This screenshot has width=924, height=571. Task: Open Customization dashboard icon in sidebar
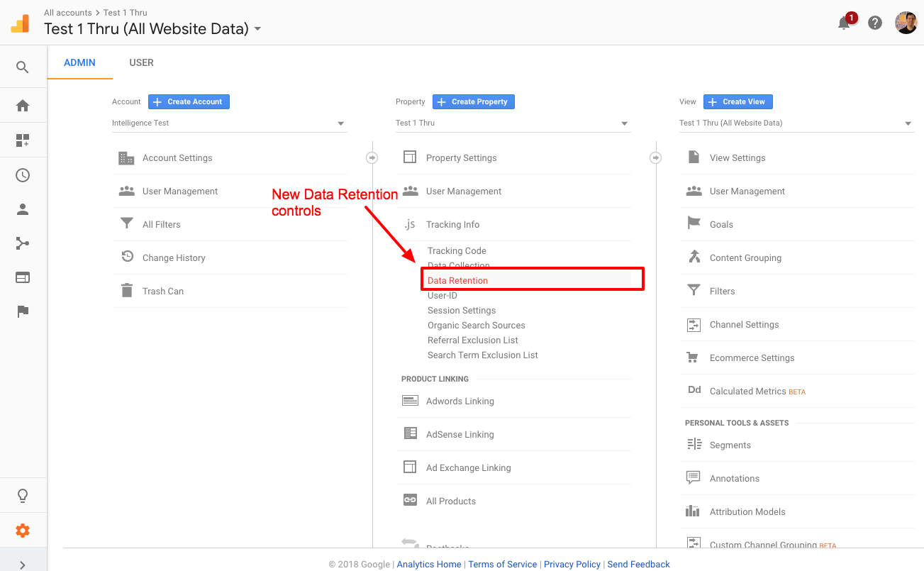(23, 140)
